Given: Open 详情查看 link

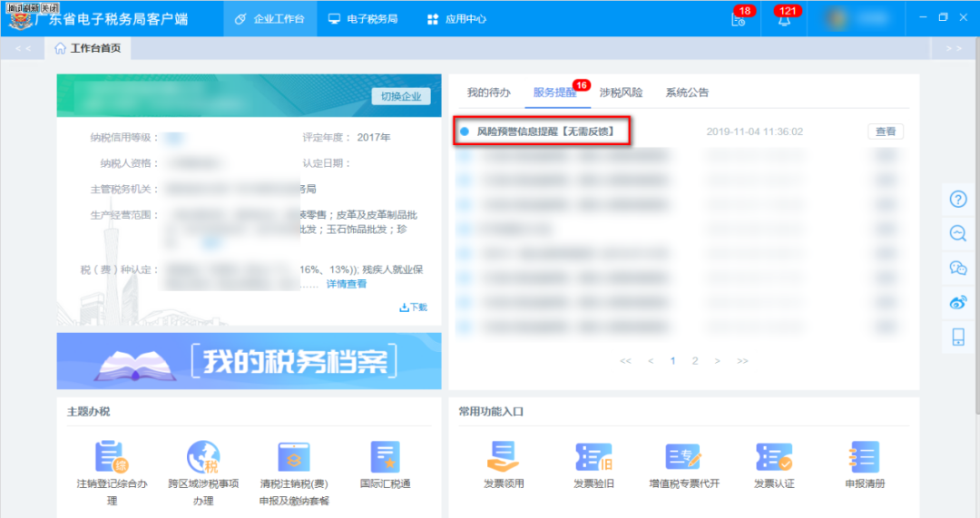Looking at the screenshot, I should 347,284.
